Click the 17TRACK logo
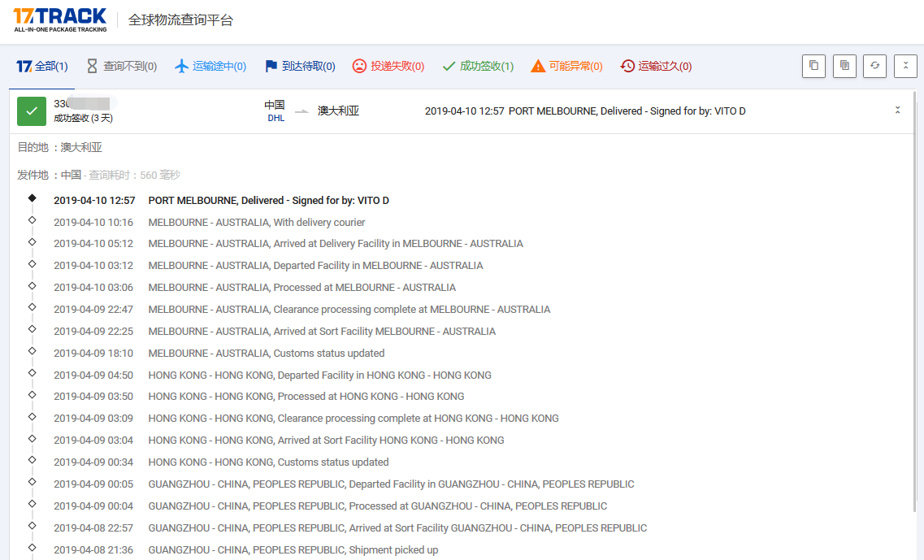924x560 pixels. point(60,20)
